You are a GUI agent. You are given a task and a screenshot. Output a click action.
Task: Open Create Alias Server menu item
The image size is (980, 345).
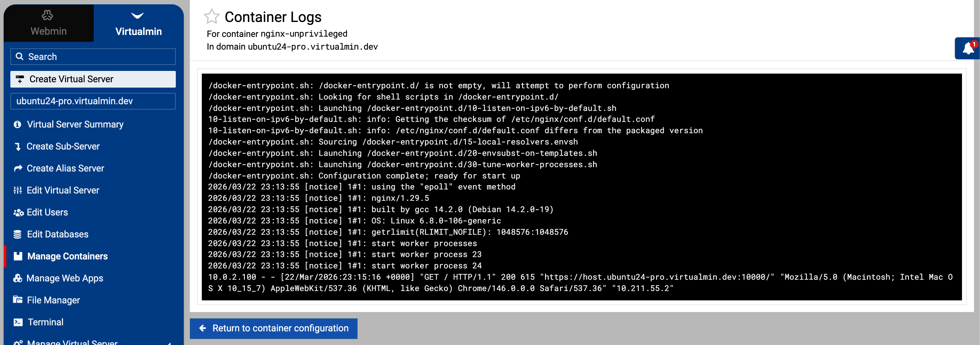[65, 168]
